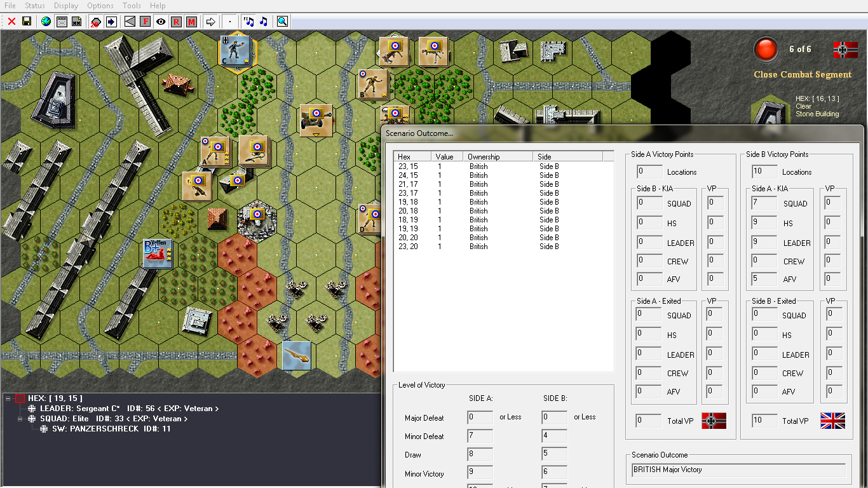Screen dimensions: 868x488
Task: Open the Help menu
Action: (x=158, y=6)
